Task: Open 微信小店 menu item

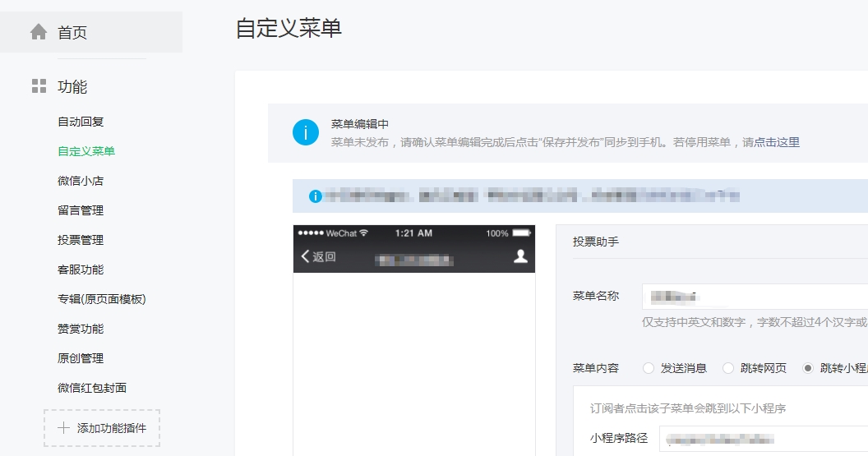Action: [x=81, y=181]
